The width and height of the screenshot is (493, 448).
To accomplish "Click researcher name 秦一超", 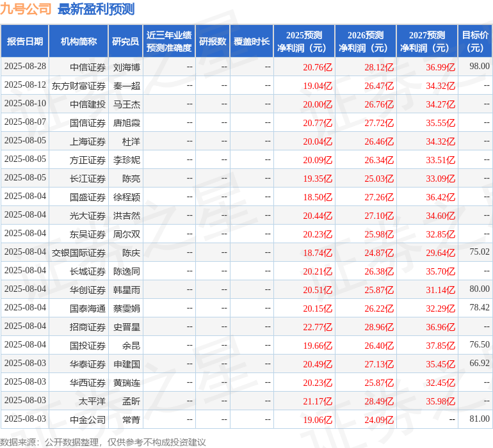I will click(126, 86).
